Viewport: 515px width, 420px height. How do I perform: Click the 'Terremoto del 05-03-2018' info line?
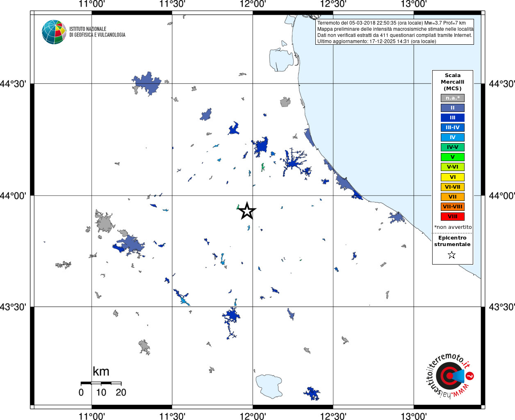(392, 23)
